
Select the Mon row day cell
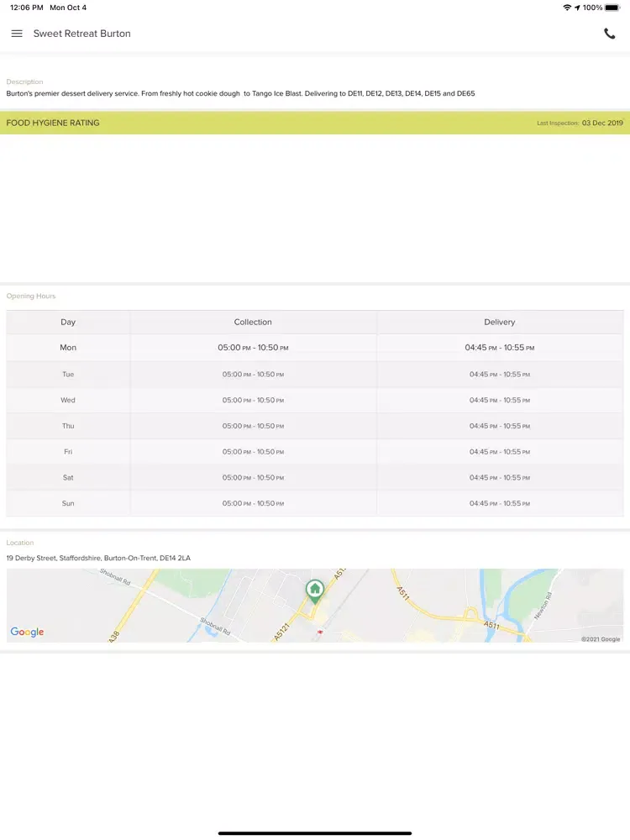(x=68, y=348)
